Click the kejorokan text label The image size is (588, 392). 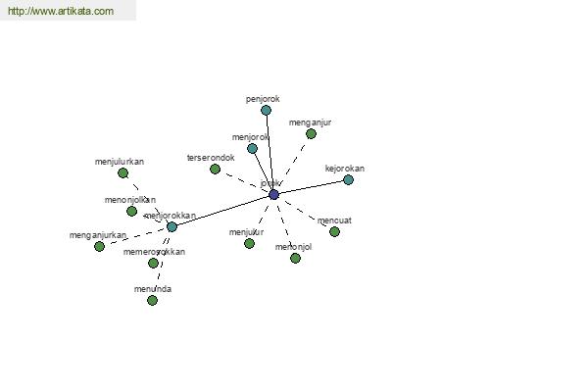coord(345,169)
